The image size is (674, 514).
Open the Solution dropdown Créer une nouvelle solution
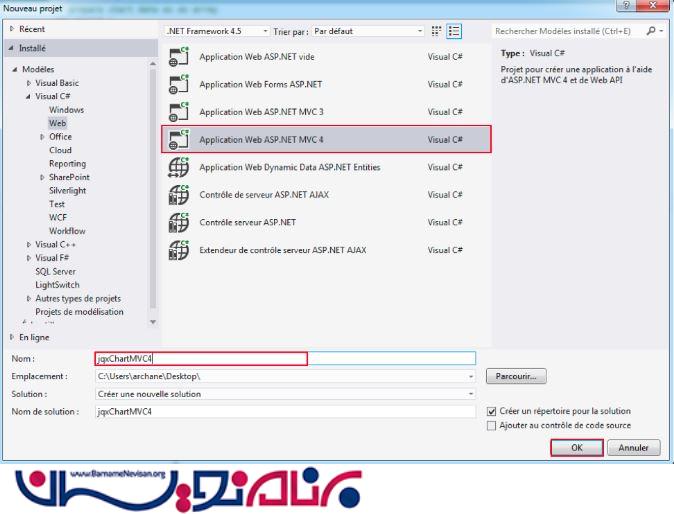click(x=285, y=394)
